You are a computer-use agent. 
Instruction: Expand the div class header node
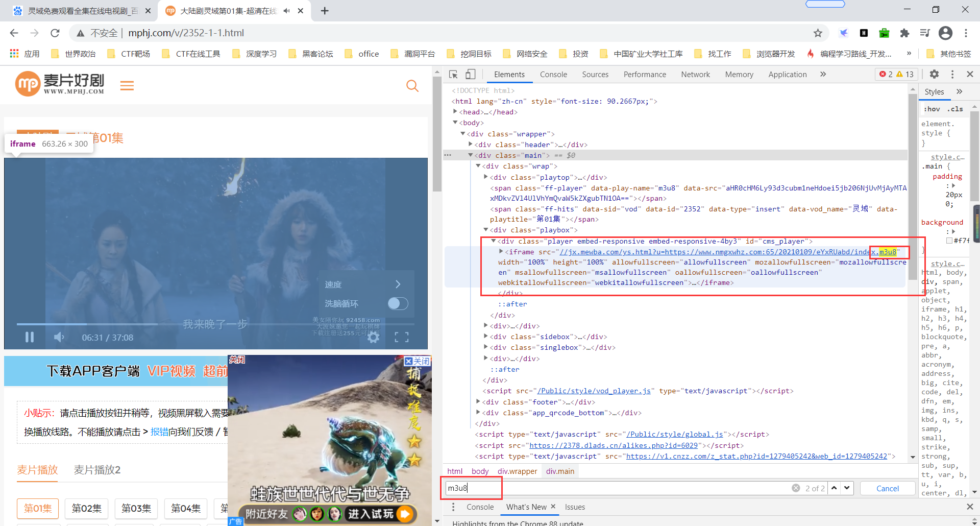coord(471,145)
